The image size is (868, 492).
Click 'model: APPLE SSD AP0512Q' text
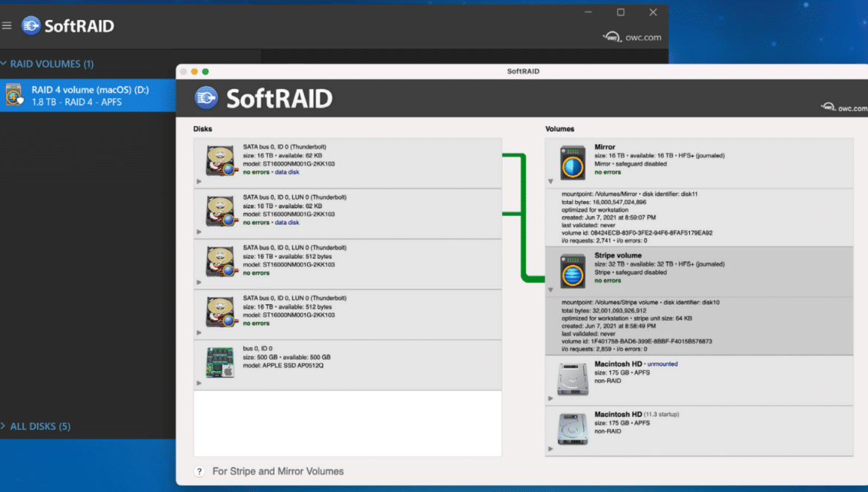tap(283, 366)
